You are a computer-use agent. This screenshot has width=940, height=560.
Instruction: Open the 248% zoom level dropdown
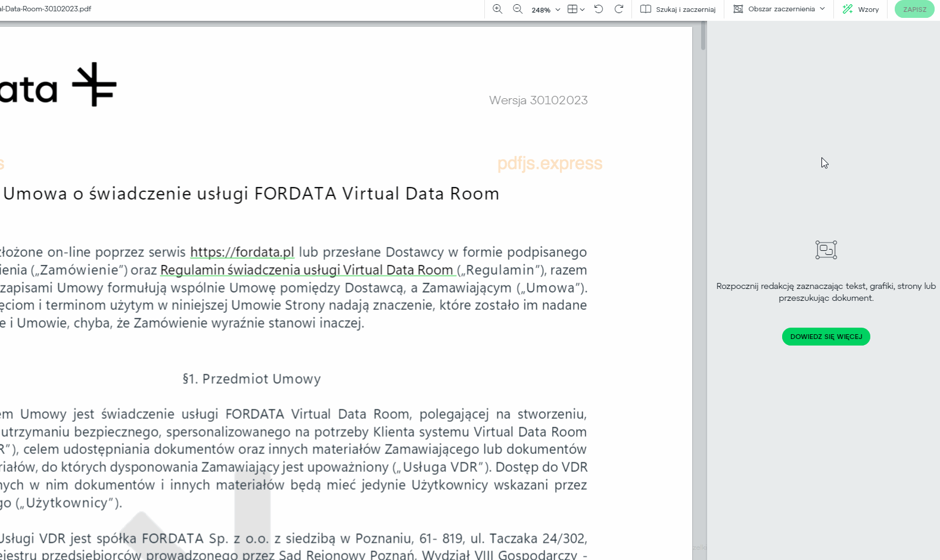pos(546,10)
